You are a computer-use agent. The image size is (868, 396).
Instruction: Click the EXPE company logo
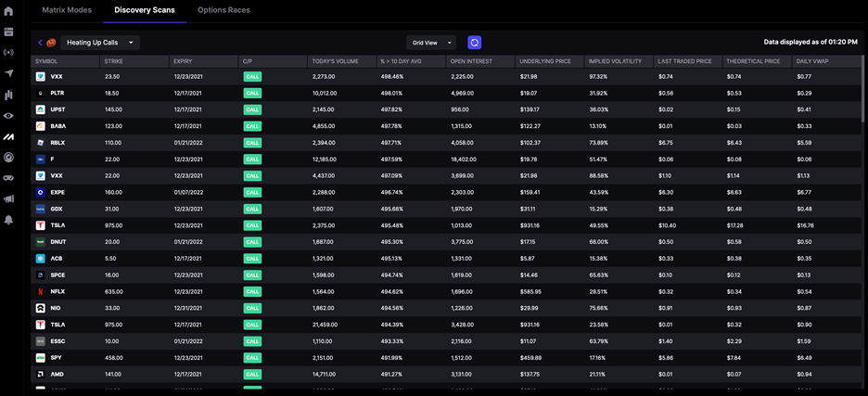point(41,192)
